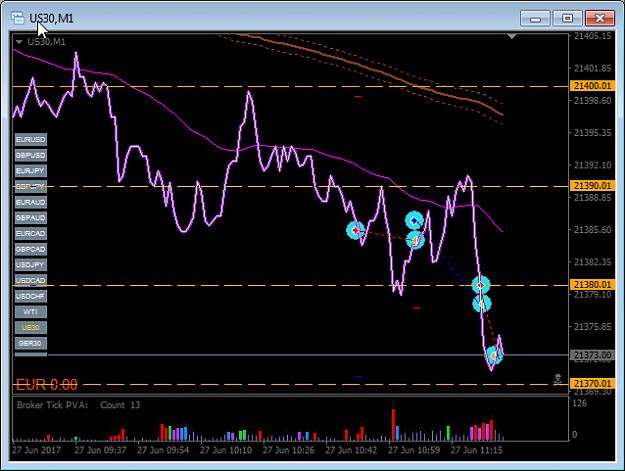Choose the EURAUD symbol button
This screenshot has width=625, height=471.
[31, 202]
